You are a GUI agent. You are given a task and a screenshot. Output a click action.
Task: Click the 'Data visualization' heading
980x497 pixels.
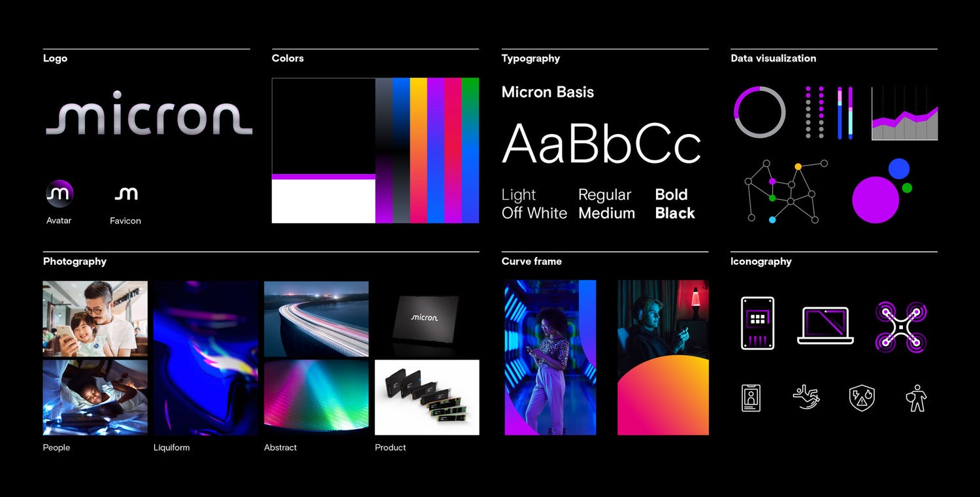point(774,58)
